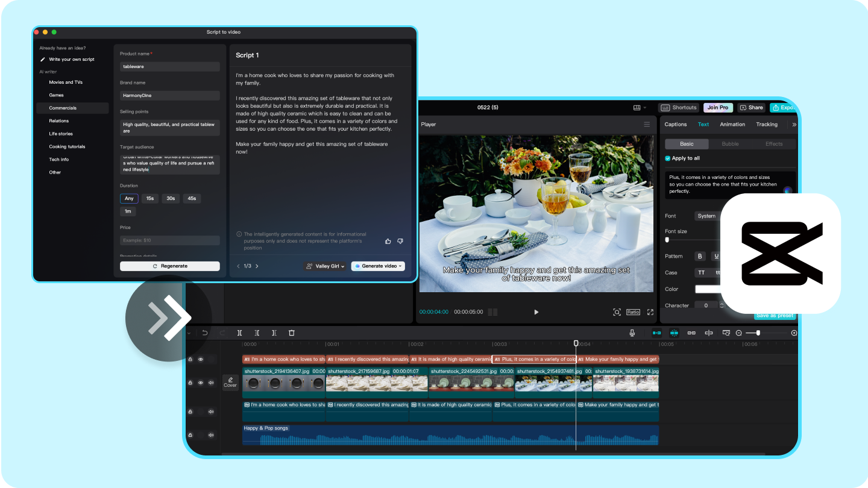Expand more tabs with the double chevron
The height and width of the screenshot is (488, 868).
tap(794, 124)
